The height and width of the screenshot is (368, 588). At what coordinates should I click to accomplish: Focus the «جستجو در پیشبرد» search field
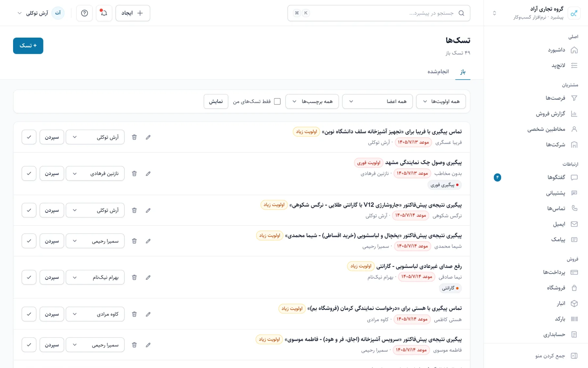pos(379,13)
